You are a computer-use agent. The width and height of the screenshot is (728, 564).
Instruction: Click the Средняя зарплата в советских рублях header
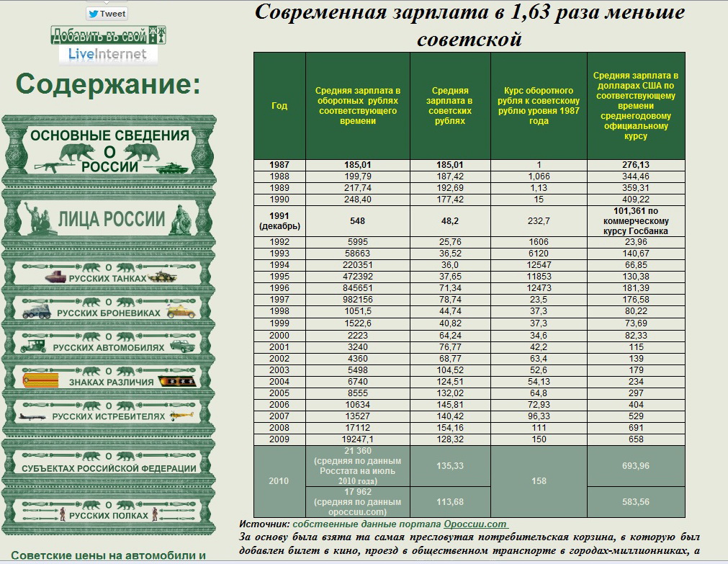point(450,105)
